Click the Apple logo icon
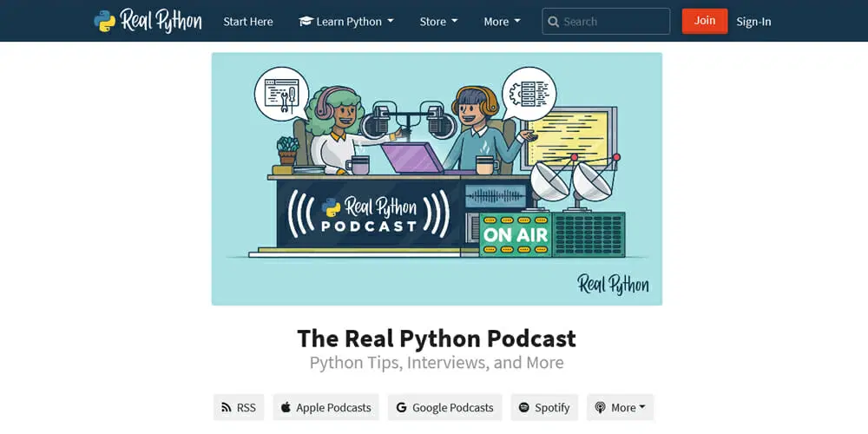The image size is (868, 434). [286, 407]
